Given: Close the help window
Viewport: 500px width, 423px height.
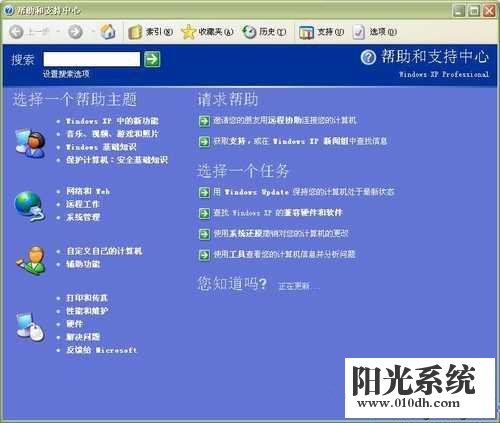Looking at the screenshot, I should point(489,11).
